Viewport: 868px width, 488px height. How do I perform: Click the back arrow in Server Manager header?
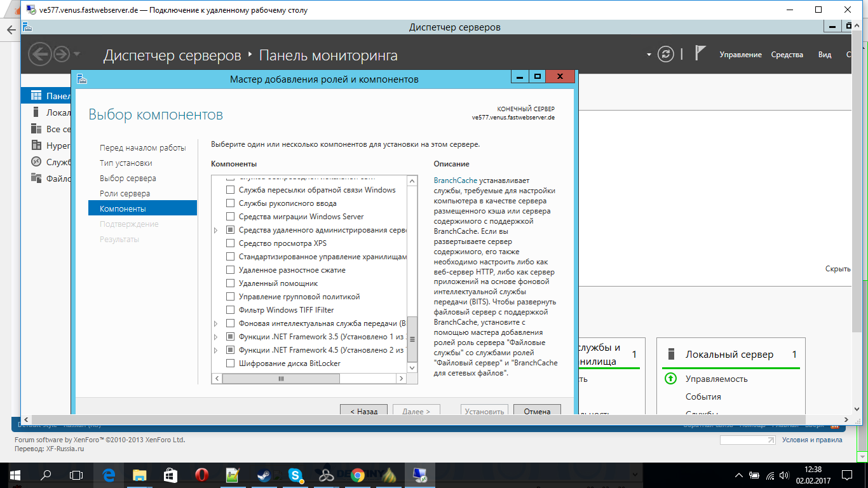tap(40, 55)
